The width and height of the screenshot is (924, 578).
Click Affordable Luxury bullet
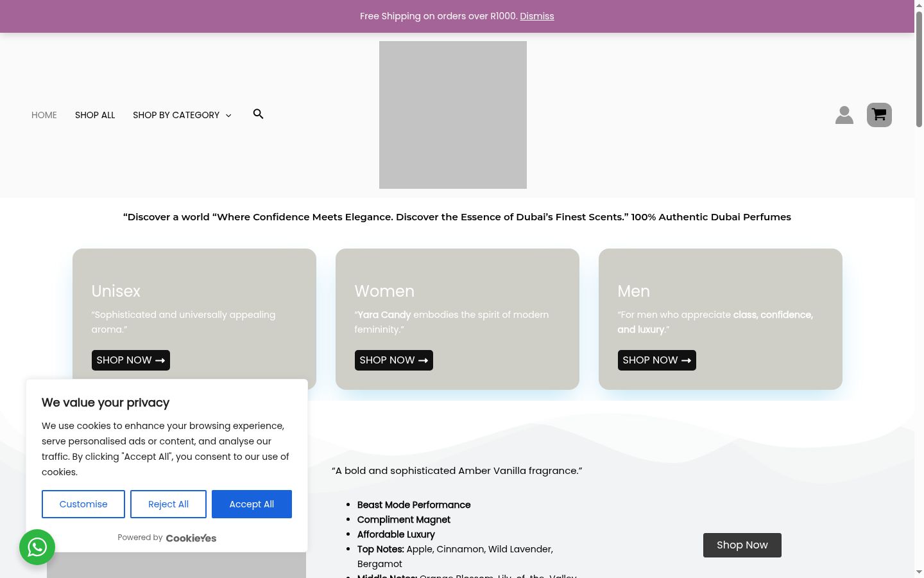click(396, 534)
